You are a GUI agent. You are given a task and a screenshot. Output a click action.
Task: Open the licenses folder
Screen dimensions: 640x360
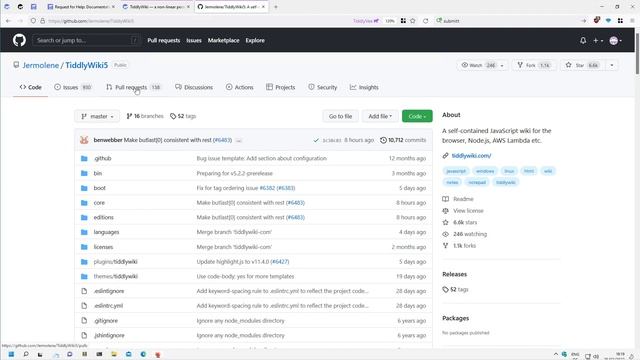(103, 247)
